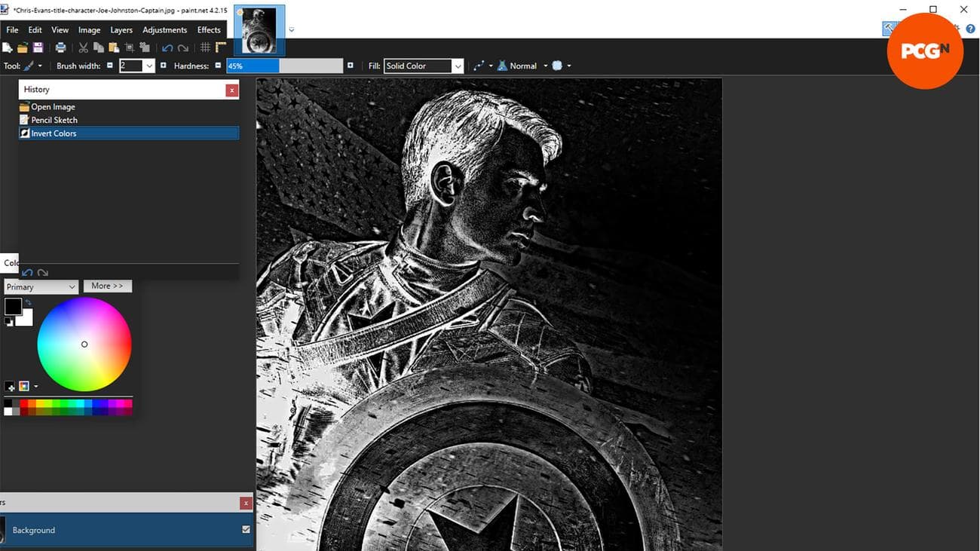Open the Adjustments menu
The image size is (980, 551).
pos(164,30)
